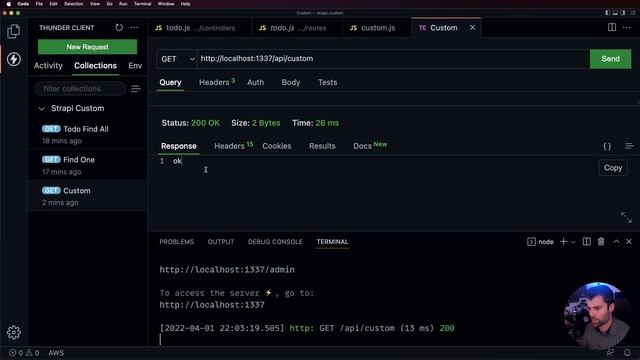Viewport: 640px width, 360px height.
Task: Open Thunder Client more actions ellipsis
Action: (134, 27)
